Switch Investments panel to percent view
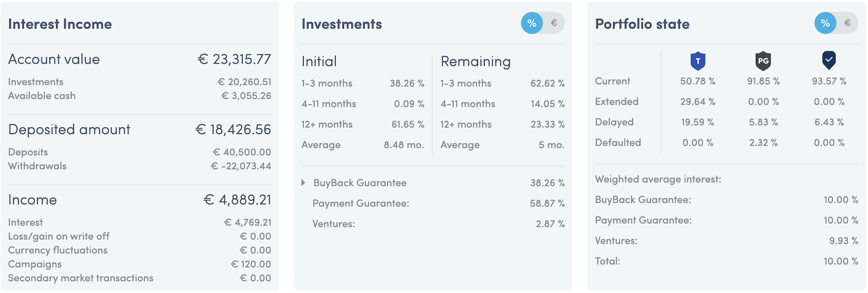This screenshot has height=293, width=868. [532, 23]
